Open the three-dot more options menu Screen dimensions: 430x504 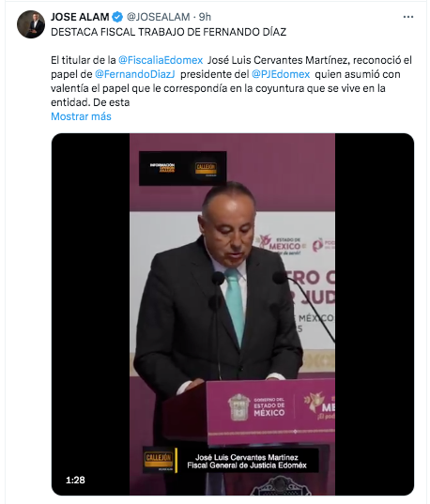(408, 17)
